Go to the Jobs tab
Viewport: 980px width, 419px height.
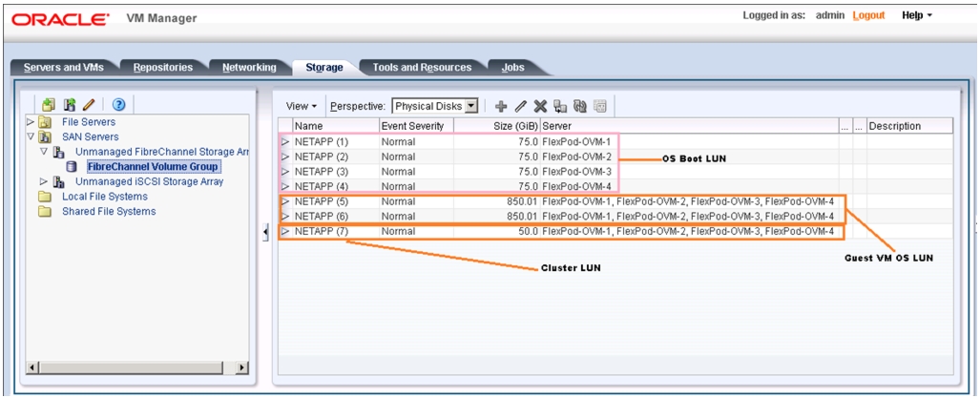coord(512,68)
